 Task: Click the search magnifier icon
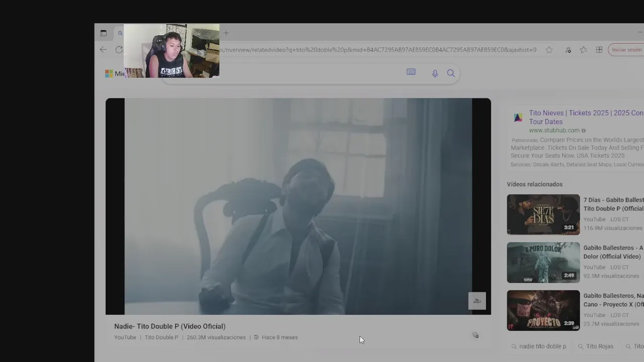pyautogui.click(x=451, y=73)
